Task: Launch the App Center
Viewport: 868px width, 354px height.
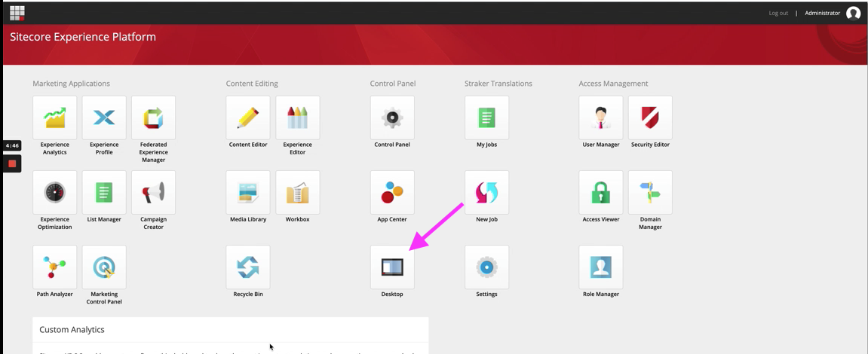Action: [392, 193]
